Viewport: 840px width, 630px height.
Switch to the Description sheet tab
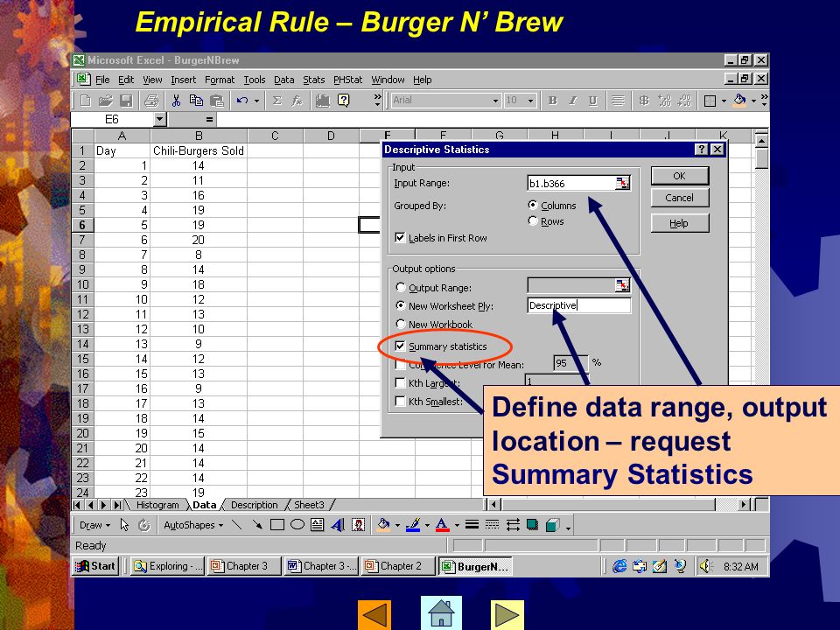coord(255,505)
